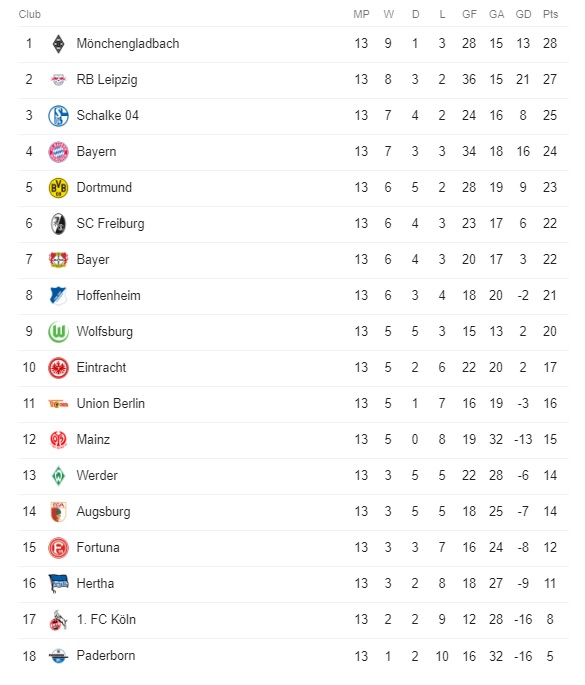Click the Eintracht eagle crest icon
The height and width of the screenshot is (685, 585).
click(58, 368)
